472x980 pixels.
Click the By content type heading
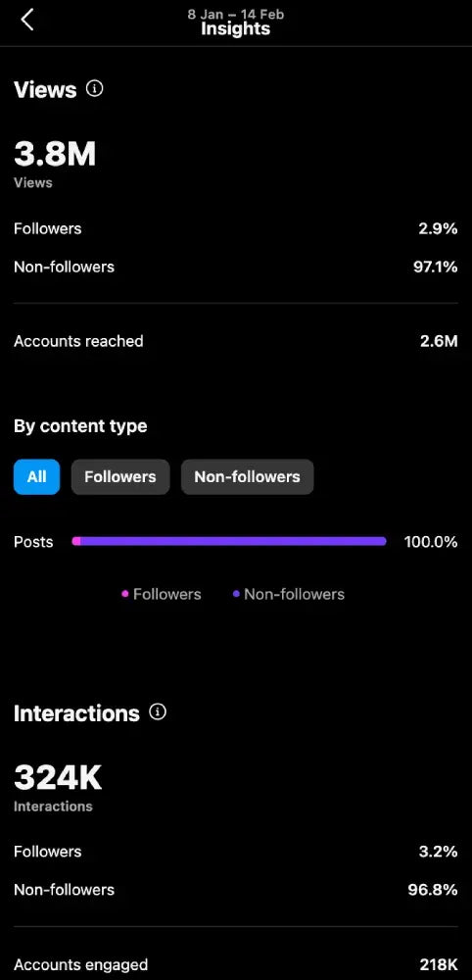80,426
